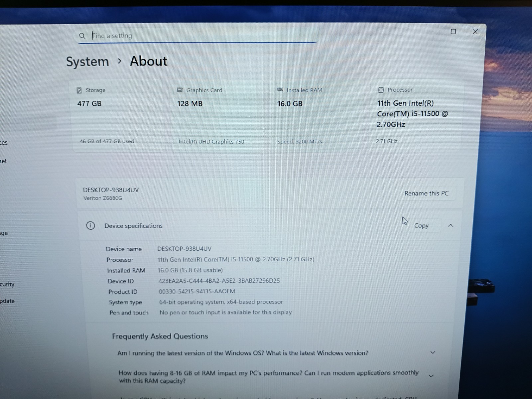Click the Installed RAM icon on the card
Image resolution: width=532 pixels, height=399 pixels.
[280, 90]
